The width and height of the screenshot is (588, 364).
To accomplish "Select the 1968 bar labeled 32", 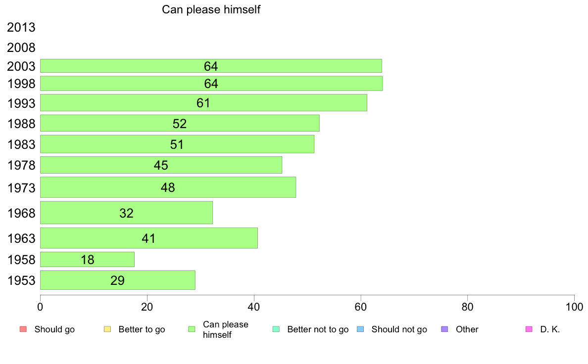I will [x=126, y=213].
